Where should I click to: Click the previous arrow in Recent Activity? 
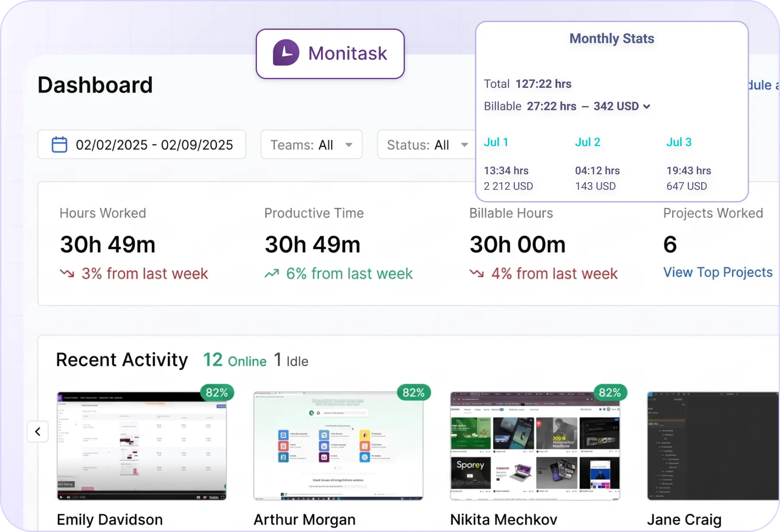(x=38, y=431)
